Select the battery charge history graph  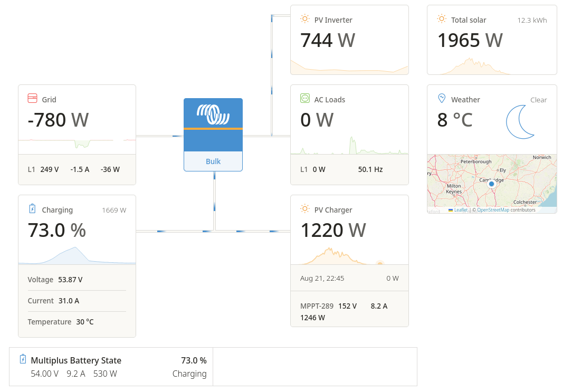tap(77, 255)
